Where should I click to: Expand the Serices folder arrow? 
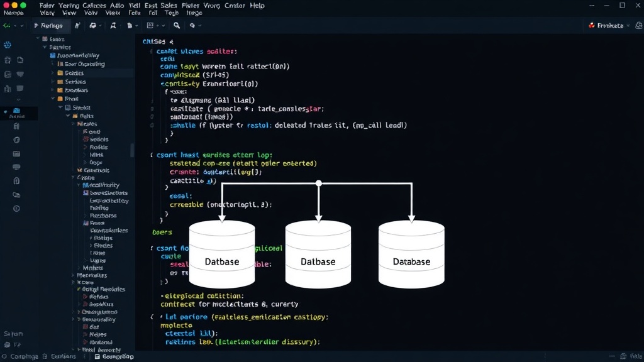tap(53, 81)
